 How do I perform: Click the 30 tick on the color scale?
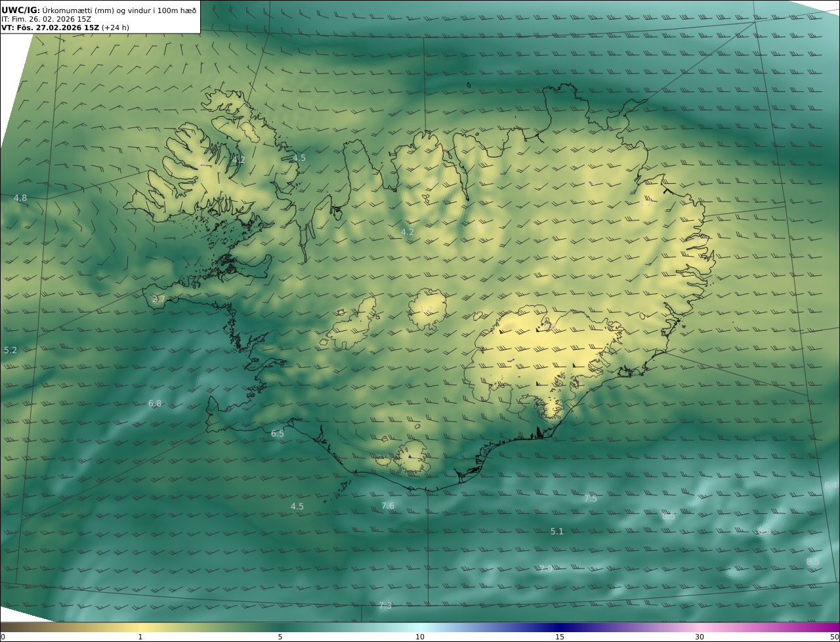pos(700,637)
